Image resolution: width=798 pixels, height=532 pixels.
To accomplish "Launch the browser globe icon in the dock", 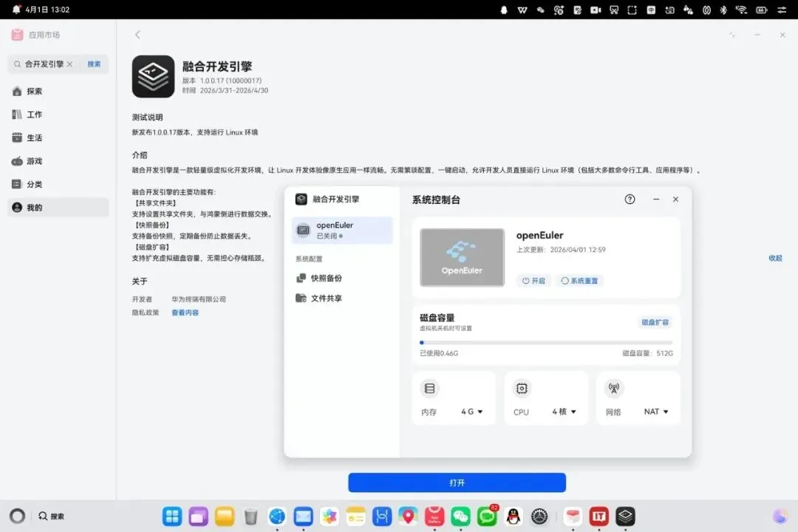I will [277, 516].
